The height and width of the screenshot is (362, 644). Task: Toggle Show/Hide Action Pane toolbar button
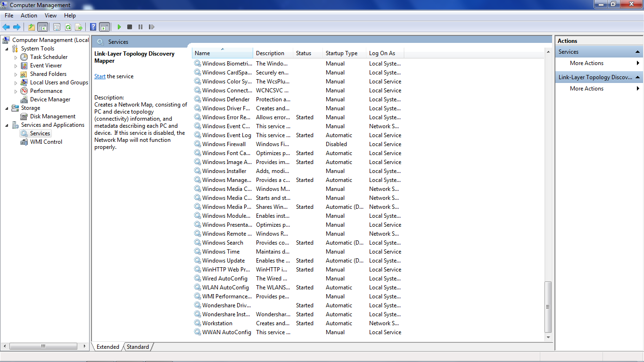click(104, 27)
